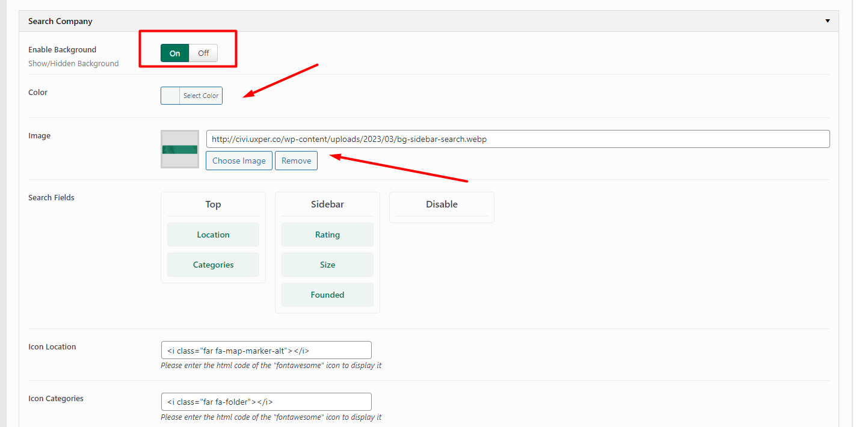Select the Location search field item
The width and height of the screenshot is (868, 427).
click(213, 235)
